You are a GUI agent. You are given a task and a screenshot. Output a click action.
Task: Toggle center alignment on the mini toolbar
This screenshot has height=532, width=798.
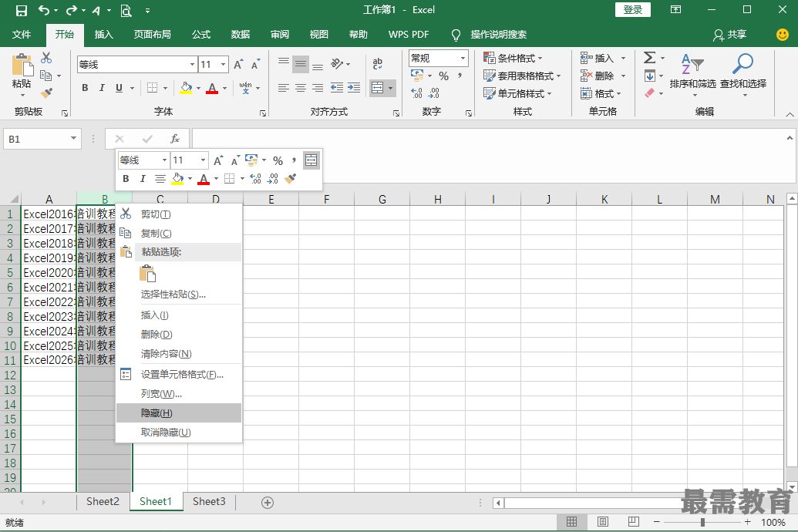(160, 179)
